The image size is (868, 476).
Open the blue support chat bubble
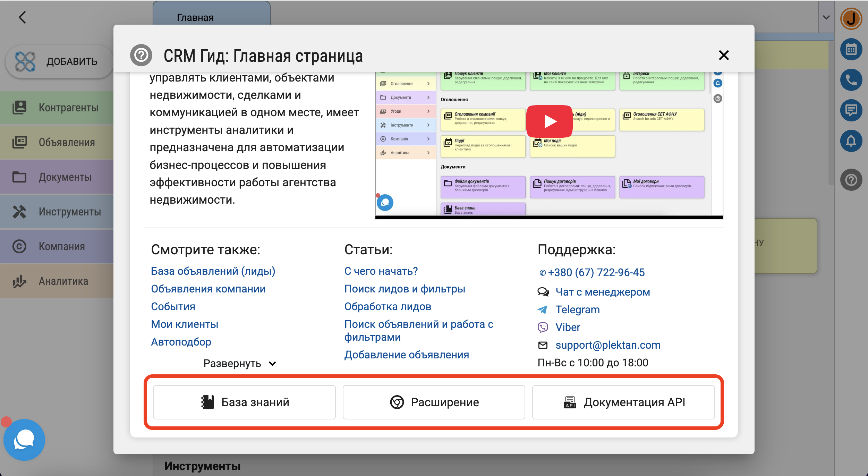click(24, 440)
